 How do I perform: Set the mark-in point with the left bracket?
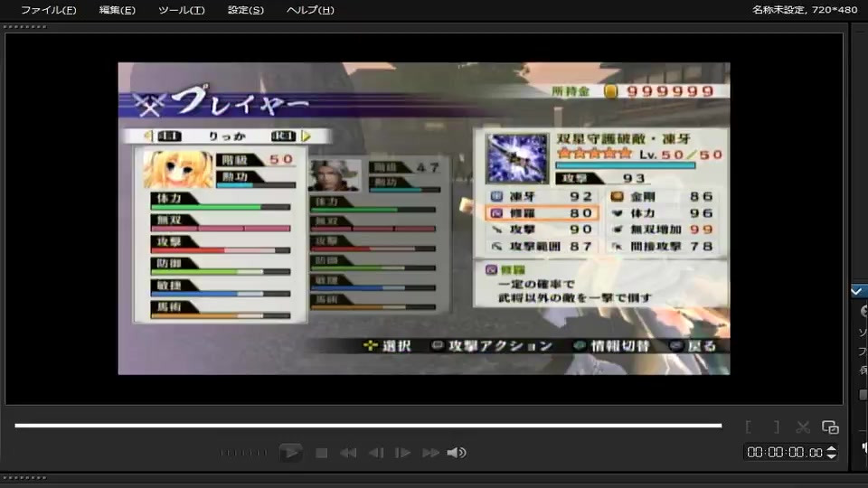click(x=749, y=427)
